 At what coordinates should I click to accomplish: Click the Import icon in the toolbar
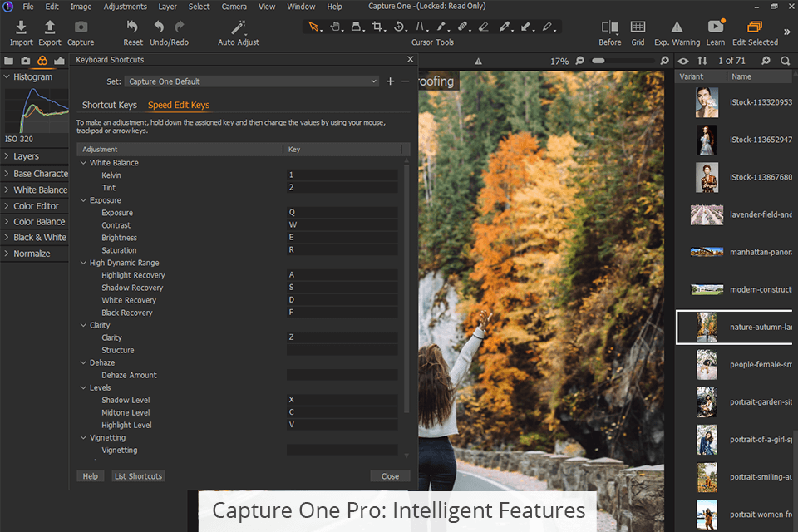pyautogui.click(x=22, y=28)
